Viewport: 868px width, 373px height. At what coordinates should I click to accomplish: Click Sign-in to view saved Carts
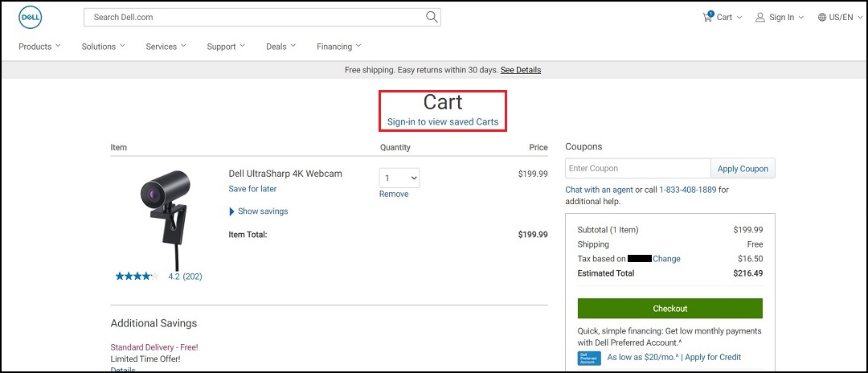443,121
